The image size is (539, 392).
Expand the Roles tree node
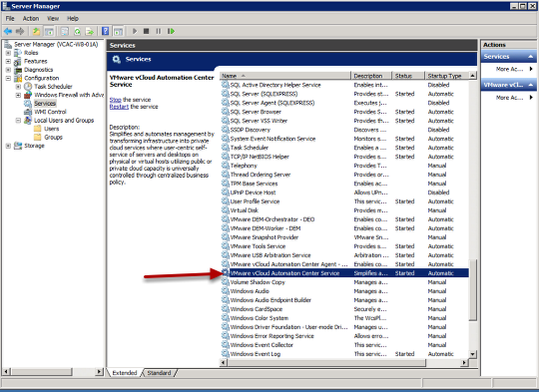pyautogui.click(x=8, y=53)
